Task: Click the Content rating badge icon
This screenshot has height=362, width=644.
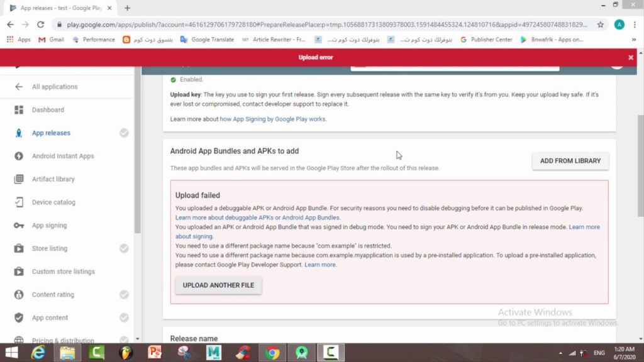Action: pyautogui.click(x=19, y=294)
